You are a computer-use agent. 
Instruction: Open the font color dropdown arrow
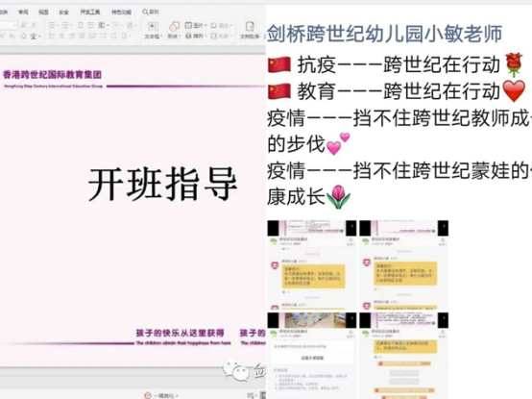pyautogui.click(x=39, y=36)
